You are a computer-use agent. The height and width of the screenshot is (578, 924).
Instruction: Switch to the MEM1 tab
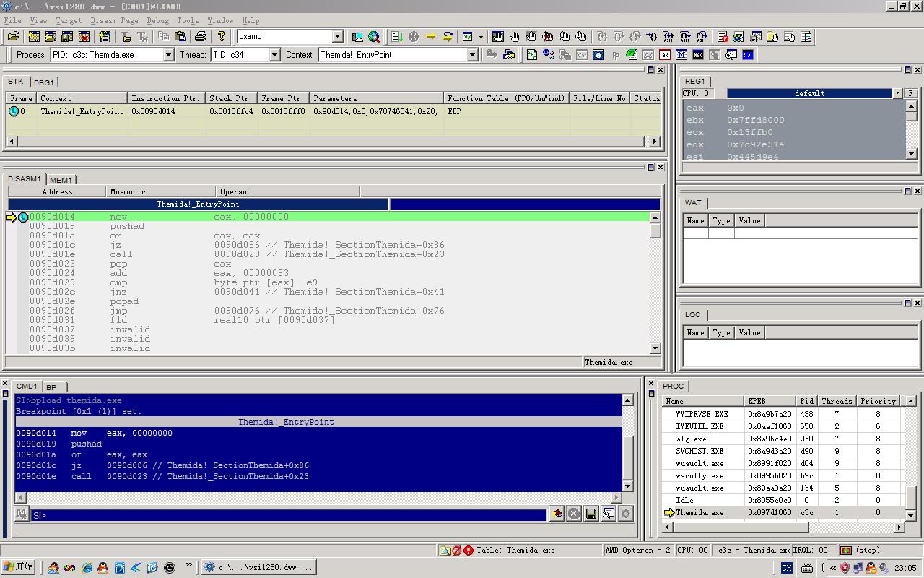point(61,180)
